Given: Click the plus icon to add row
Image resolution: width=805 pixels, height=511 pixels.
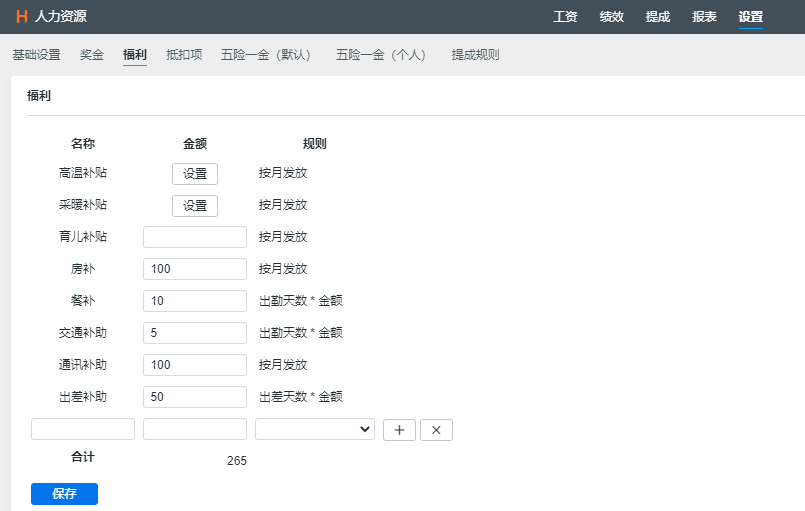Looking at the screenshot, I should (x=399, y=429).
